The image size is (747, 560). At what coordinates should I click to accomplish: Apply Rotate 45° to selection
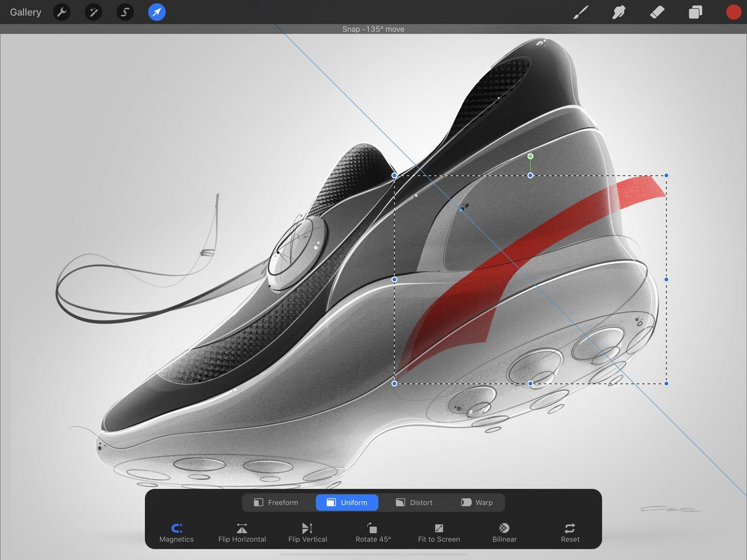click(373, 533)
